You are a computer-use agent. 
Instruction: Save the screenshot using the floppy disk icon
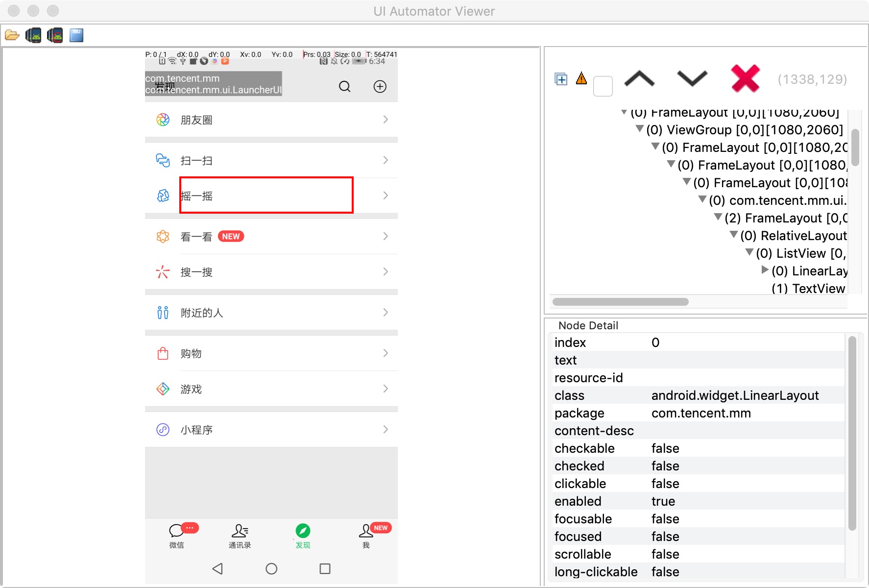76,35
